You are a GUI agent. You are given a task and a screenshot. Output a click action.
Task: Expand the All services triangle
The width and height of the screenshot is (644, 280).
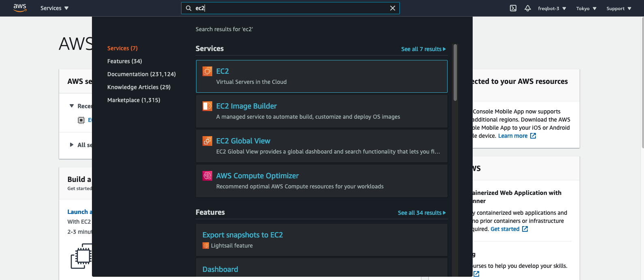click(72, 145)
